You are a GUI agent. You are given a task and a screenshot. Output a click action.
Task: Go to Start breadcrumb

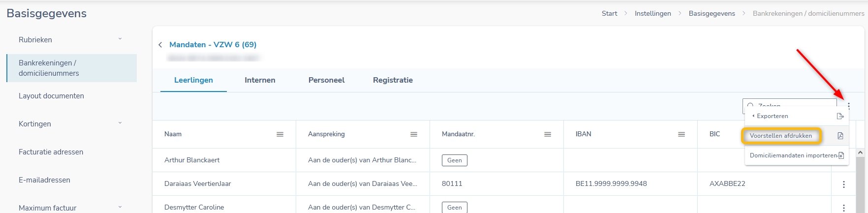pos(609,13)
